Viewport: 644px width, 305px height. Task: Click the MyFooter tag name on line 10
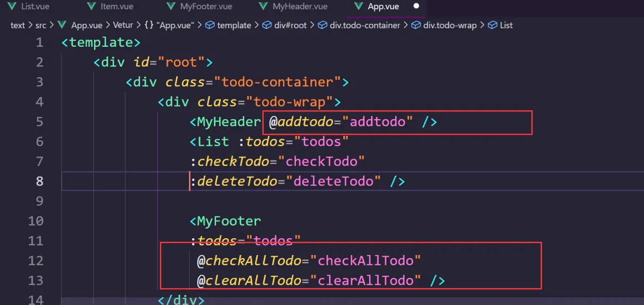(229, 221)
